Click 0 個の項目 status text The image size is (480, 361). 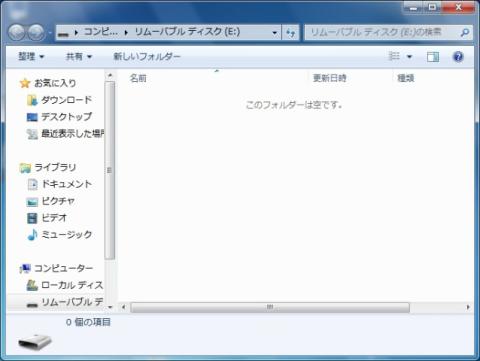(x=88, y=322)
